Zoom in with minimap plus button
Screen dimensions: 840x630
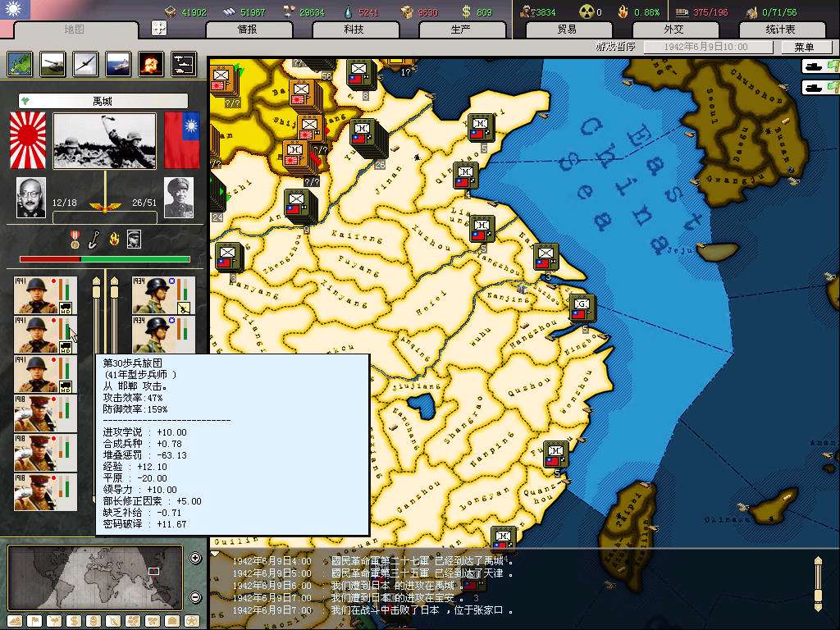point(195,558)
